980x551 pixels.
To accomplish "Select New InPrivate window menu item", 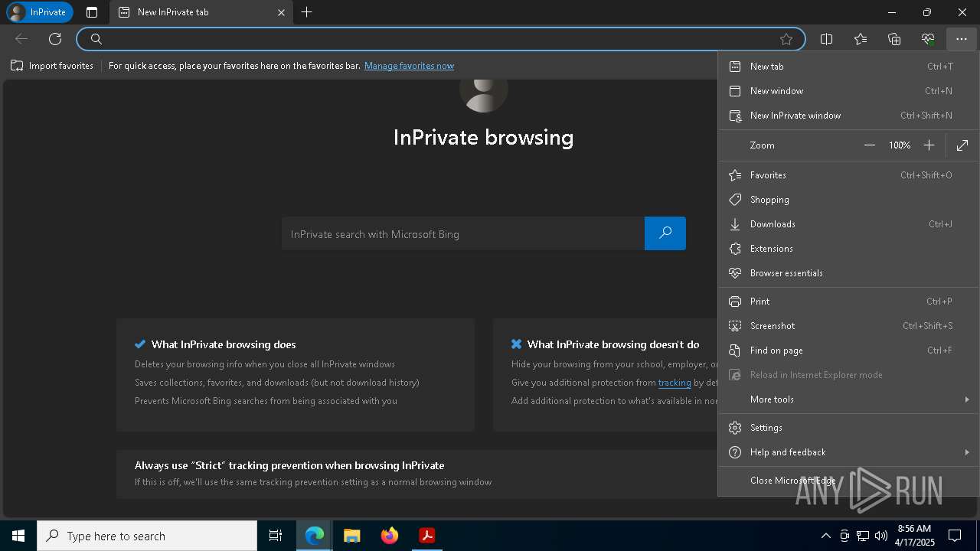I will tap(848, 116).
